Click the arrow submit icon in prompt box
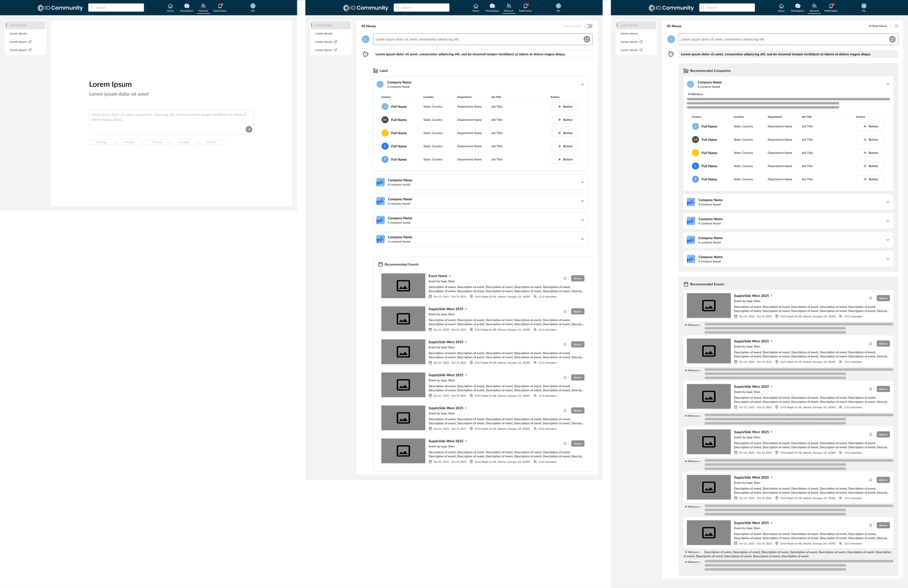Screen dimensions: 908x588 (x=249, y=129)
